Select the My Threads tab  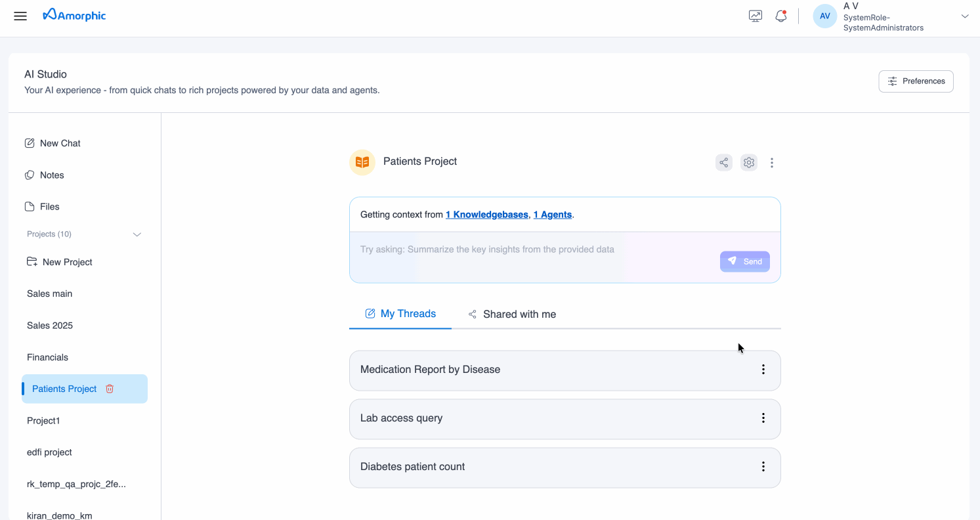click(x=400, y=314)
